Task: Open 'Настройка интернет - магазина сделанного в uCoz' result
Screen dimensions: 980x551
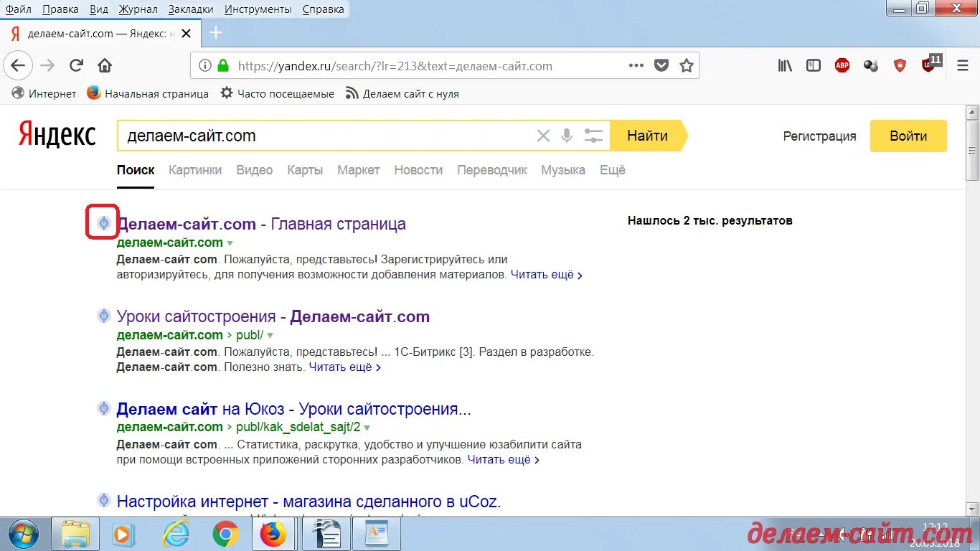Action: [x=308, y=501]
